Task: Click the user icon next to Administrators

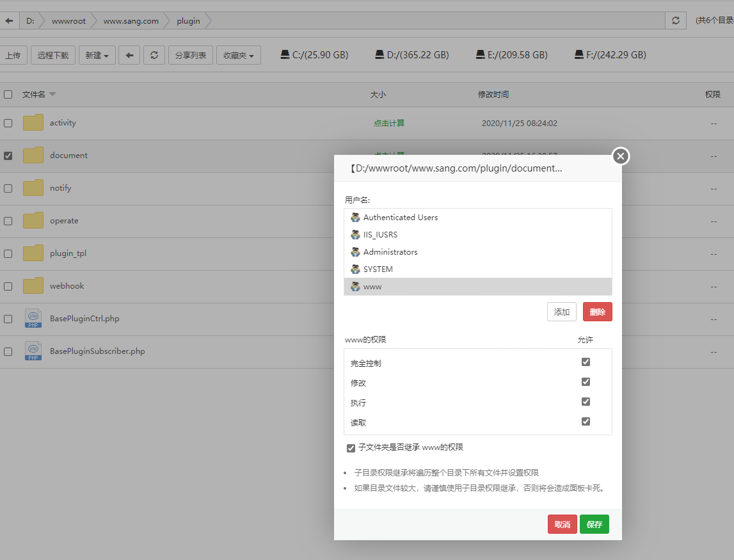Action: click(x=355, y=252)
